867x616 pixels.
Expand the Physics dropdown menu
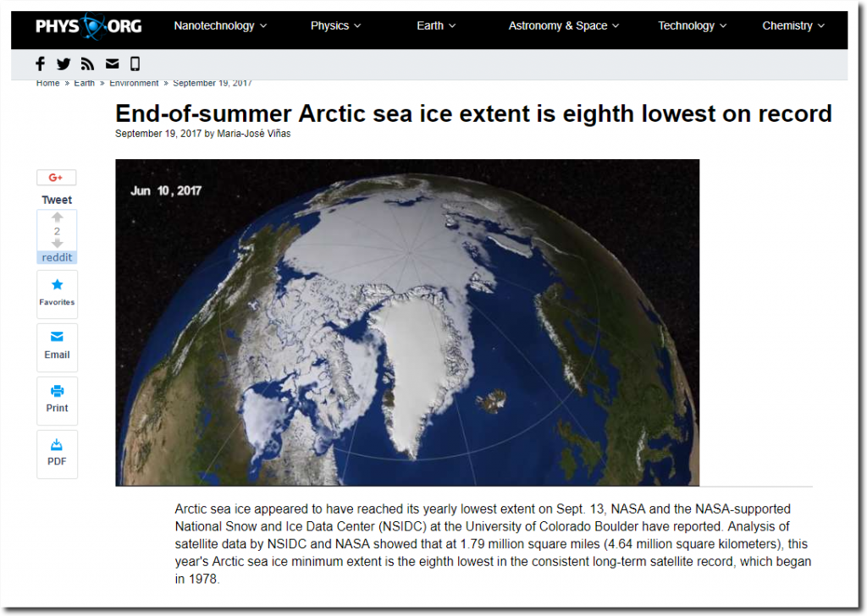(335, 26)
